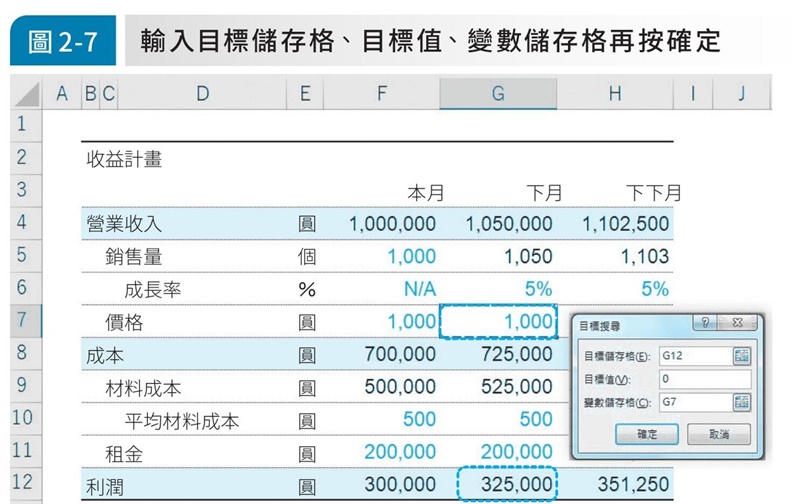Click the 下月 column heading cell

pyautogui.click(x=544, y=193)
